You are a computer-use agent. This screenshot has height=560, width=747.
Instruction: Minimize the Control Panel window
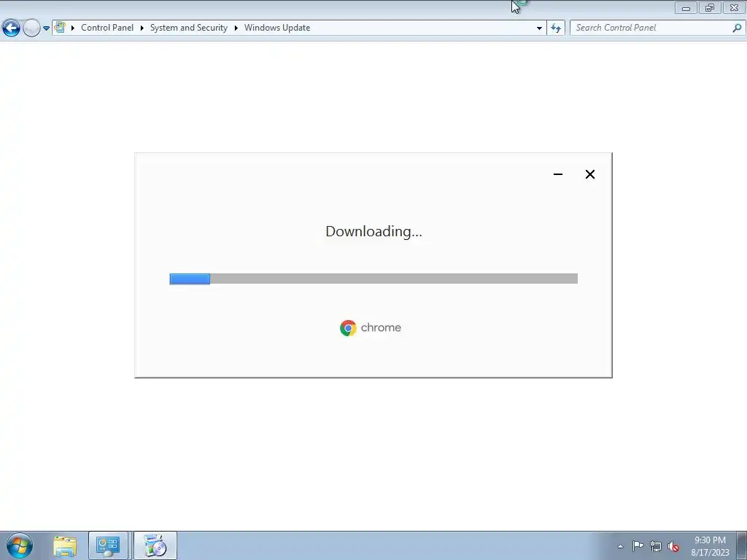[x=686, y=7]
